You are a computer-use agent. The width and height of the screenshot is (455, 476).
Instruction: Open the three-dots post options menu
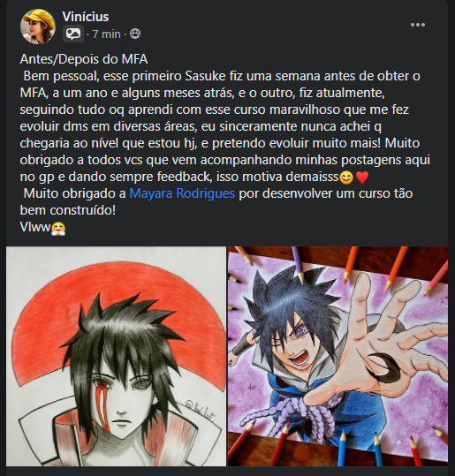418,25
